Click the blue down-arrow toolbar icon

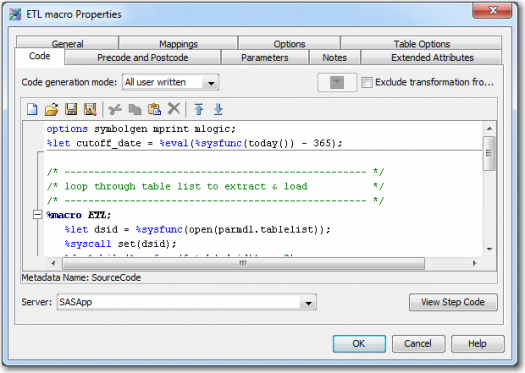pyautogui.click(x=218, y=109)
